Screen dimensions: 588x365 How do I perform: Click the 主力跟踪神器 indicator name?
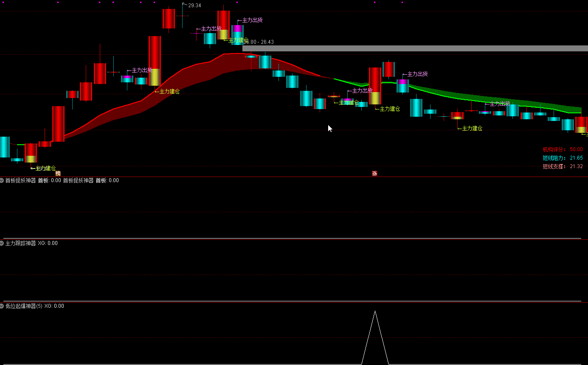21,243
